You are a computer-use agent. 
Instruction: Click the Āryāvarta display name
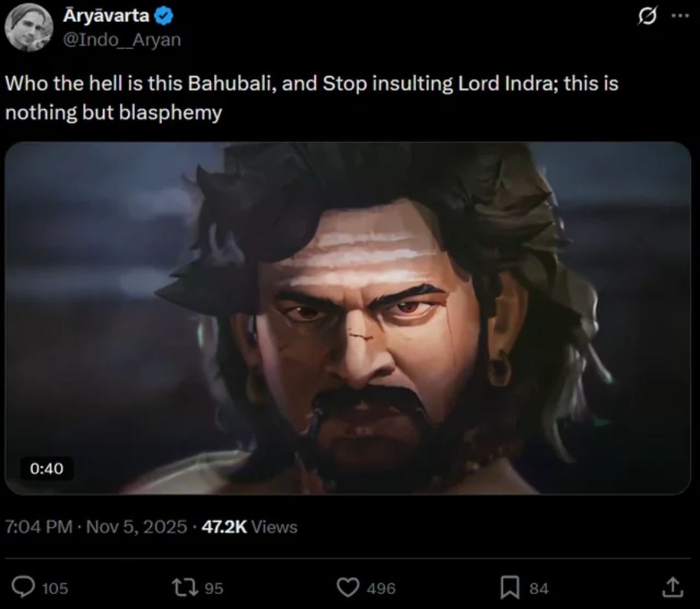coord(106,15)
